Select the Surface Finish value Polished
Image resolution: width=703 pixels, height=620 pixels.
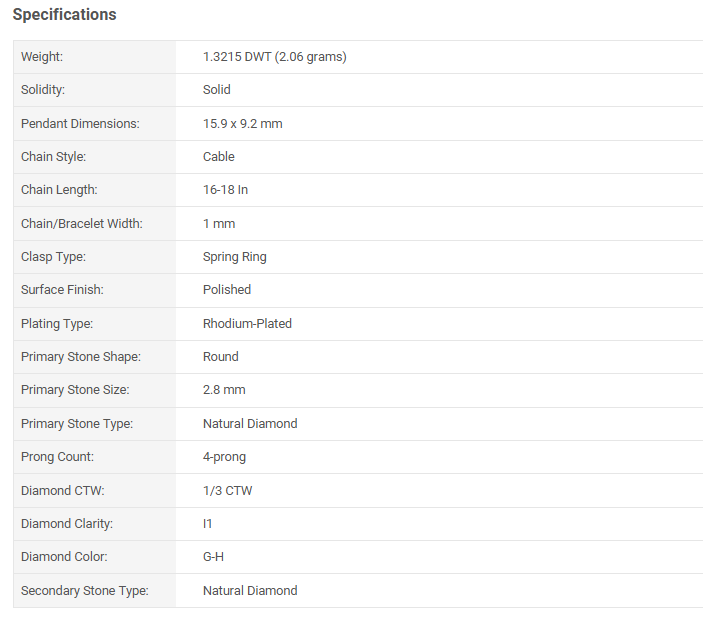[x=227, y=290]
